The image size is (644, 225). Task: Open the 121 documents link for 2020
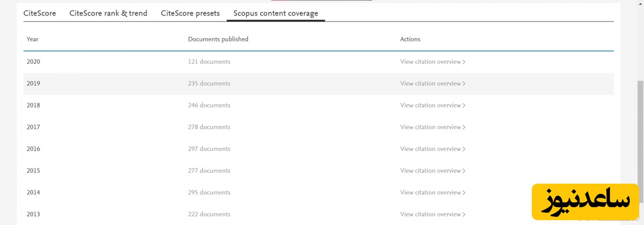pos(209,62)
